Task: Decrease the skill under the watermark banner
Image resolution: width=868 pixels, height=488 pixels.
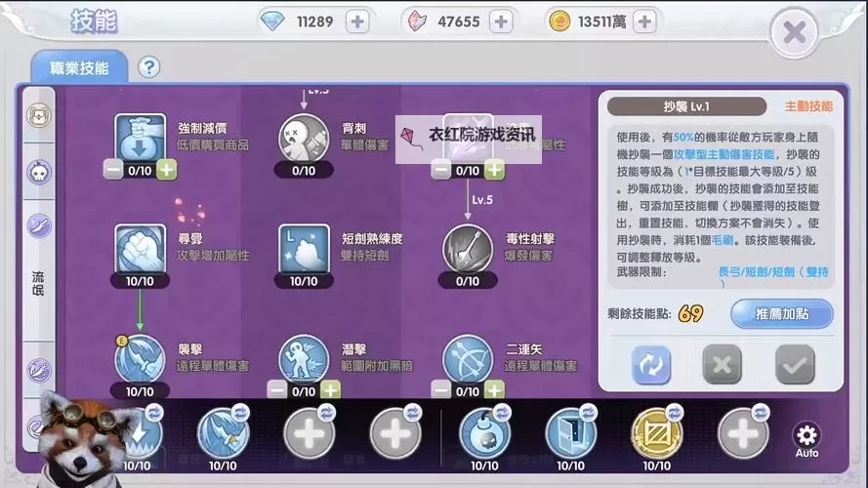Action: pyautogui.click(x=440, y=170)
